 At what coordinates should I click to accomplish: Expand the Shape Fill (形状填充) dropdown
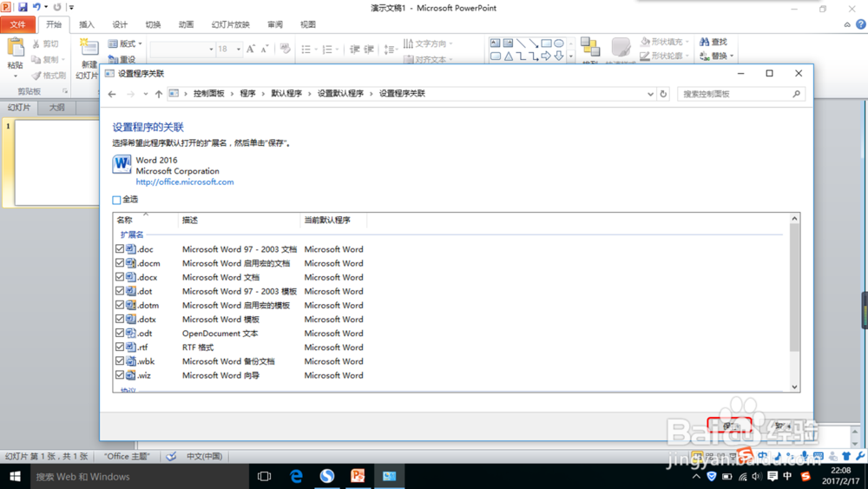click(x=687, y=42)
